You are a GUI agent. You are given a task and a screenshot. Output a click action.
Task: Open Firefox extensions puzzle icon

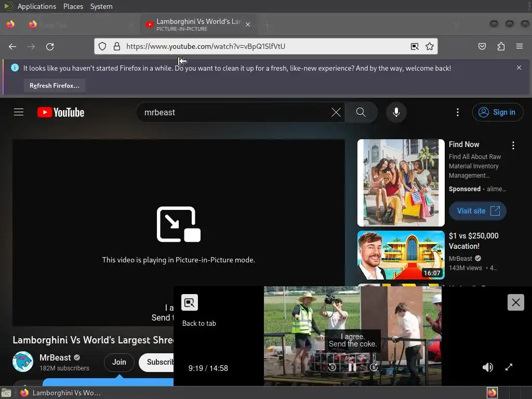(501, 46)
